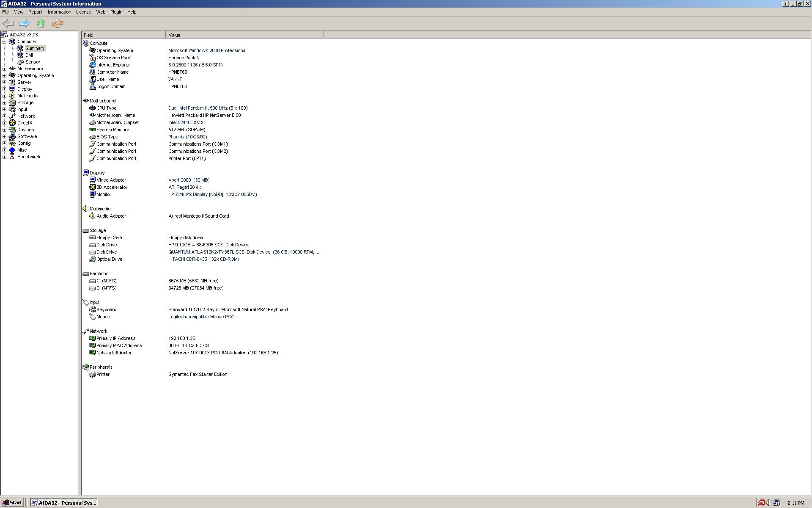Image resolution: width=812 pixels, height=508 pixels.
Task: Open the Dual Intel Pentium III link
Action: point(208,108)
